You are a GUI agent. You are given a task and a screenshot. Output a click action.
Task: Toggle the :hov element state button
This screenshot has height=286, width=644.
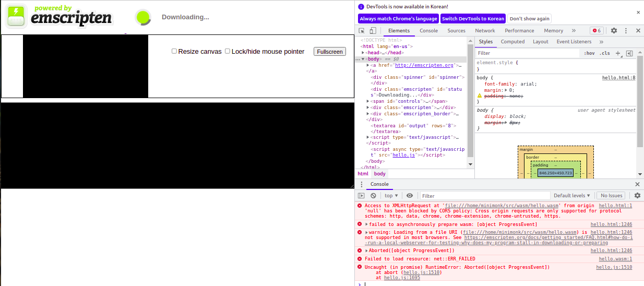click(x=589, y=53)
